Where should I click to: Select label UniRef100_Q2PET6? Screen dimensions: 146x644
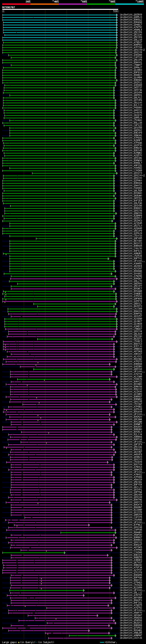coord(131,301)
